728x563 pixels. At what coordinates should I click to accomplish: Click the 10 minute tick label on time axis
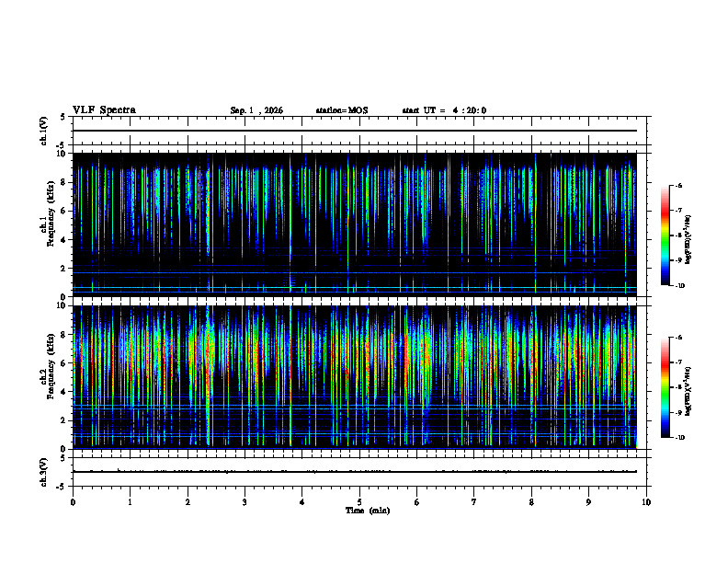click(646, 502)
